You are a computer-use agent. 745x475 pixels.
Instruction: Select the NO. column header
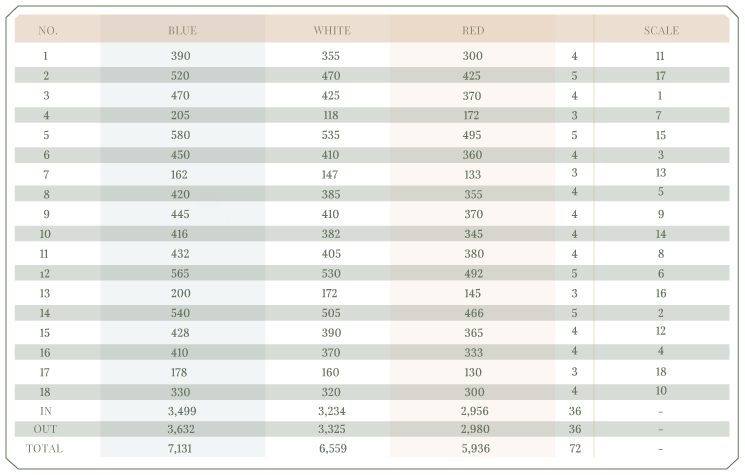[x=48, y=30]
